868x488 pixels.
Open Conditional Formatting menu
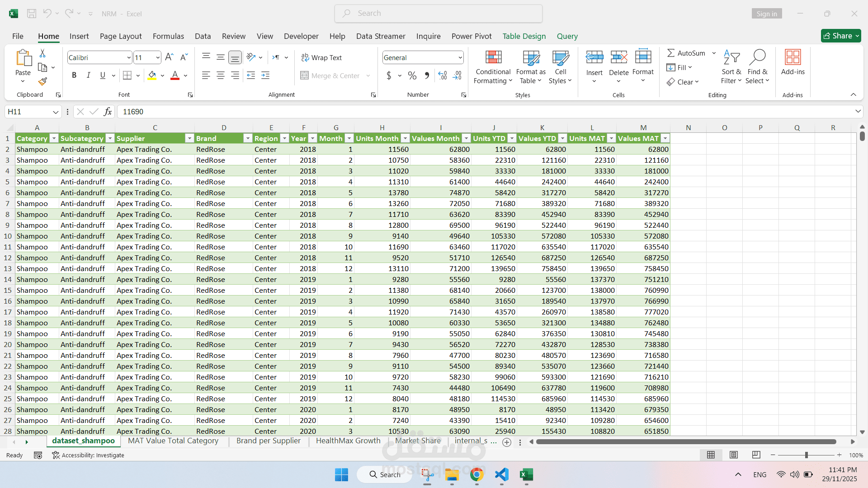coord(493,67)
